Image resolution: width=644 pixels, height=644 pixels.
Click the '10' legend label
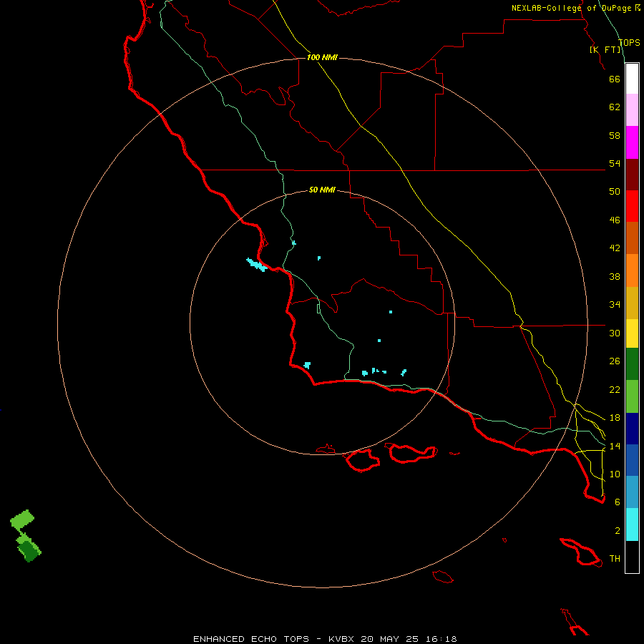point(615,474)
